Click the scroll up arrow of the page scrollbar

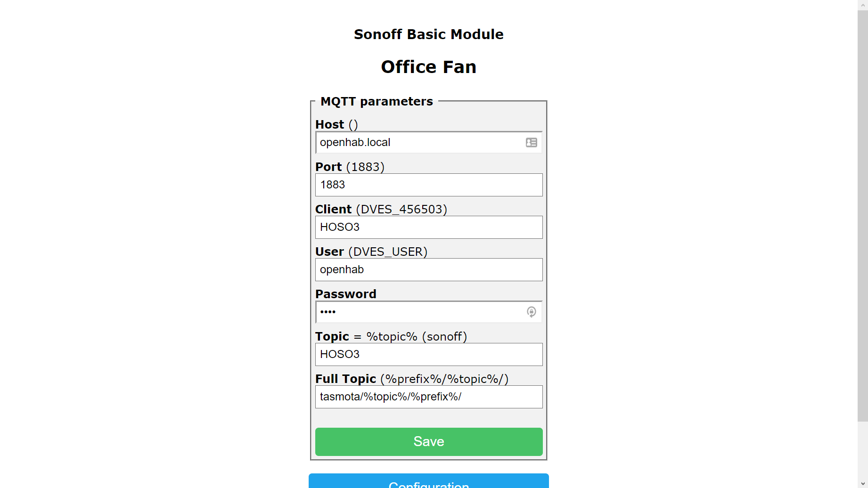(x=862, y=5)
